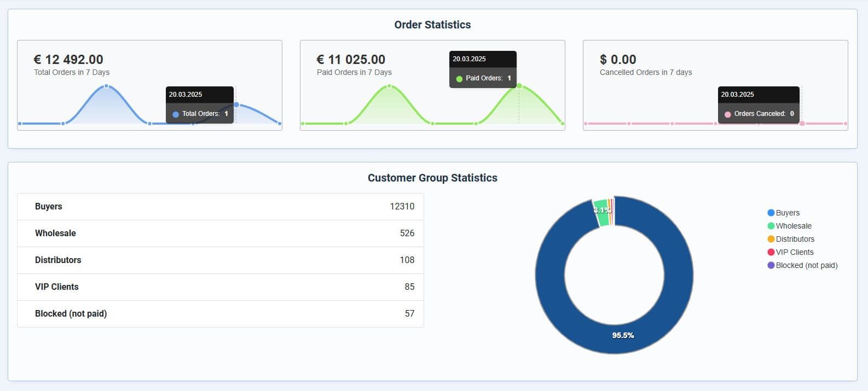Click the € 11 025.00 paid orders amount
868x391 pixels.
[351, 60]
